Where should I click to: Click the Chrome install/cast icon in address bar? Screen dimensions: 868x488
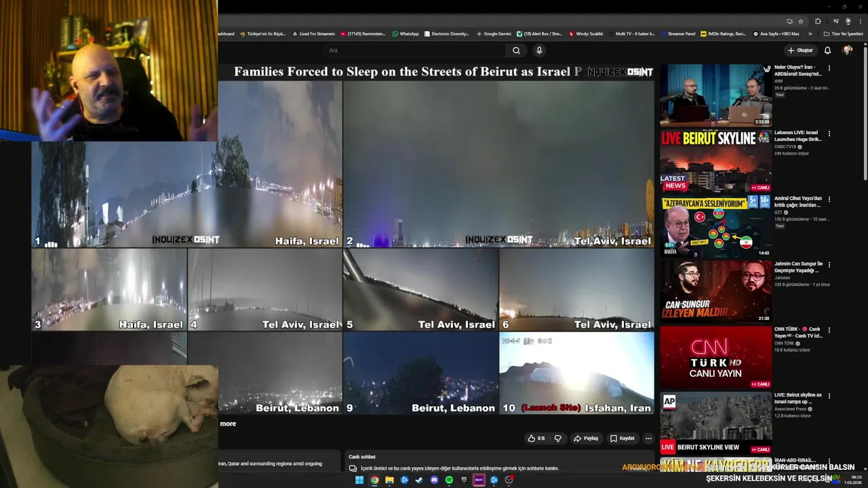[x=789, y=21]
